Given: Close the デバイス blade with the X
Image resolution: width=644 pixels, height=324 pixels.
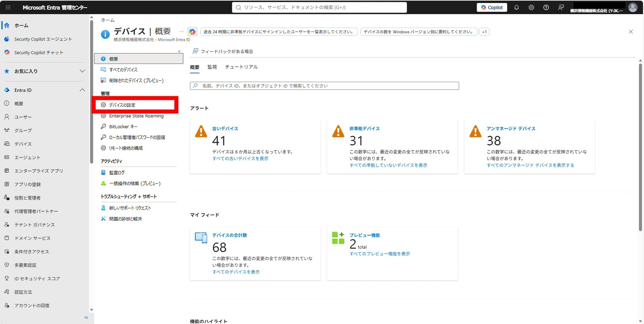Looking at the screenshot, I should coord(631,32).
